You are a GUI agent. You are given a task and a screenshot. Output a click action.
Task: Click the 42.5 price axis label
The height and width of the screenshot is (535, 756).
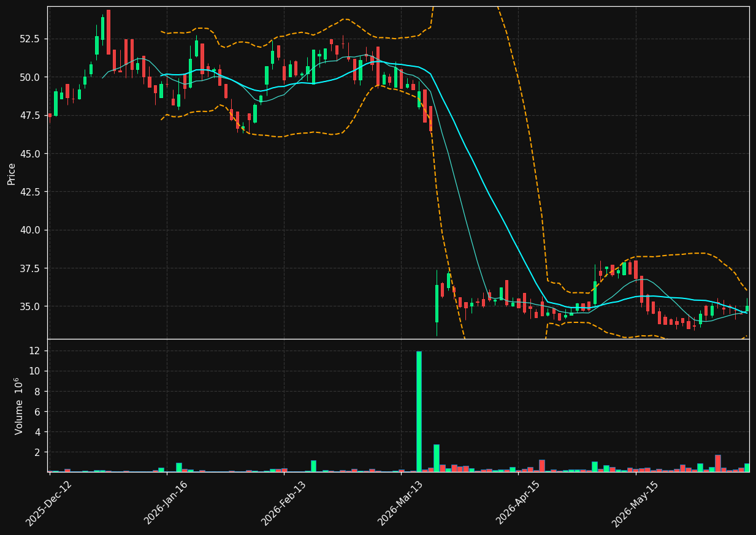coord(29,192)
